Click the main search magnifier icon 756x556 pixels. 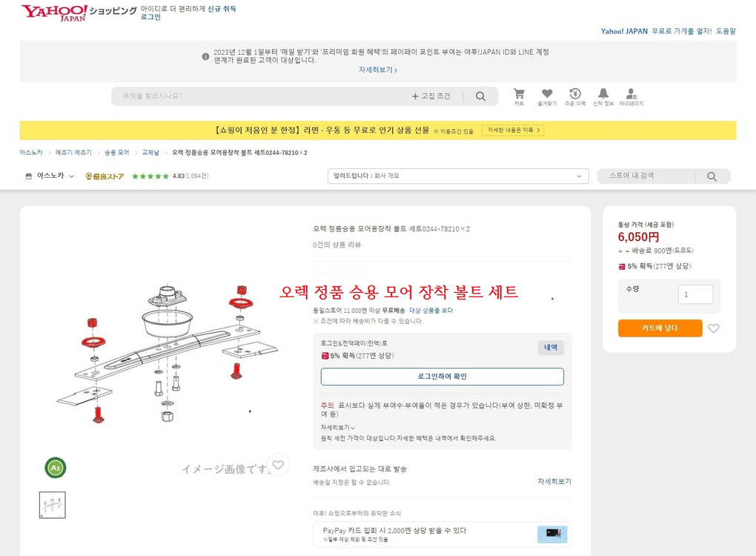coord(480,96)
